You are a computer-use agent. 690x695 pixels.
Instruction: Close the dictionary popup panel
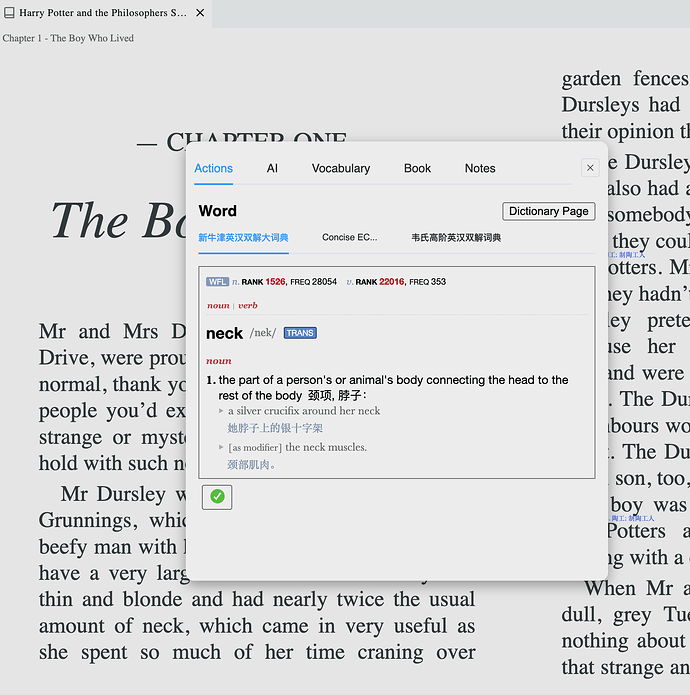tap(590, 168)
